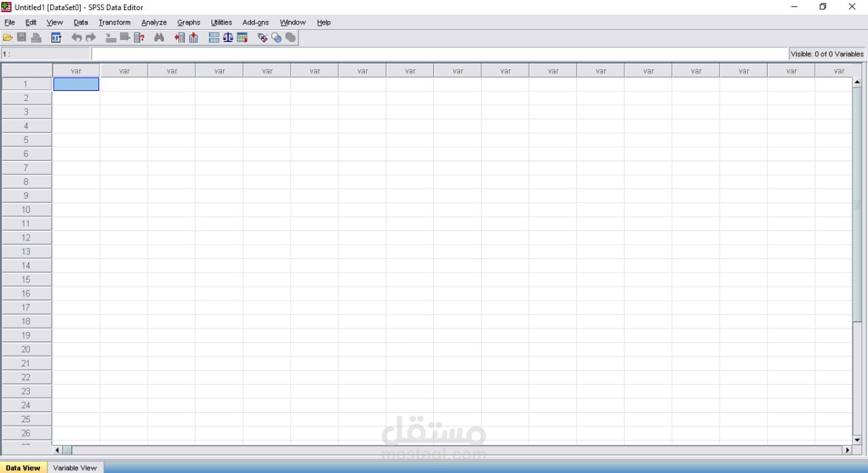Image resolution: width=868 pixels, height=473 pixels.
Task: Select row header 2
Action: coord(26,98)
